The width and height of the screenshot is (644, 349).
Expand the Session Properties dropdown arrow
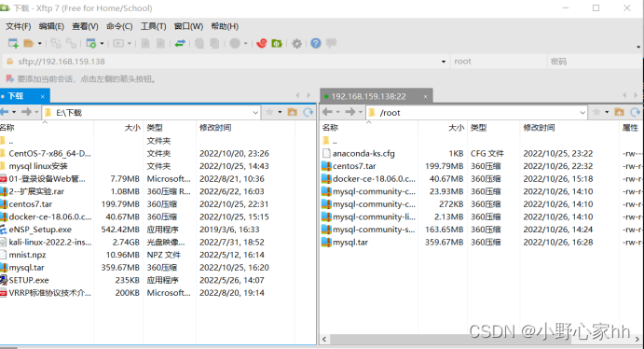click(102, 43)
